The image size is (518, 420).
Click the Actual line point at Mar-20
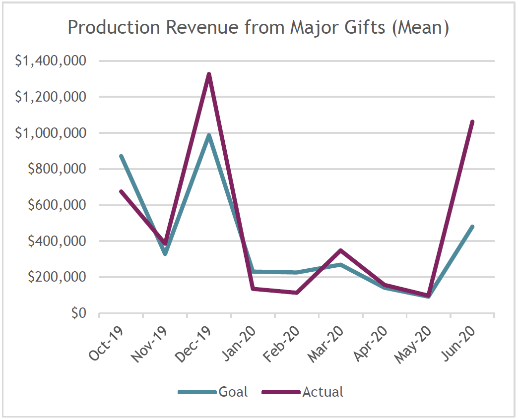tap(340, 250)
